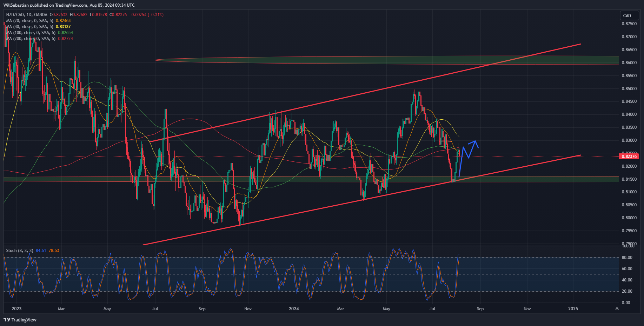Click the 80.00 Stoch axis label
The image size is (644, 326).
pyautogui.click(x=627, y=258)
